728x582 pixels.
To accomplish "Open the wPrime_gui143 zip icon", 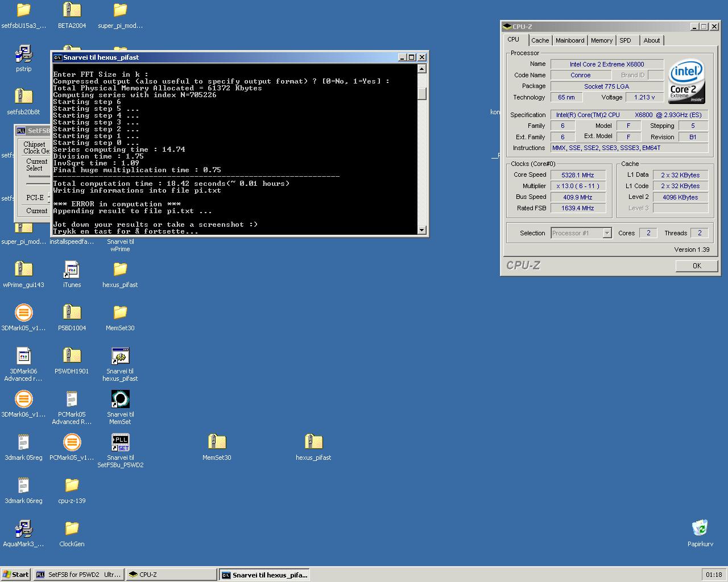I will [x=23, y=269].
